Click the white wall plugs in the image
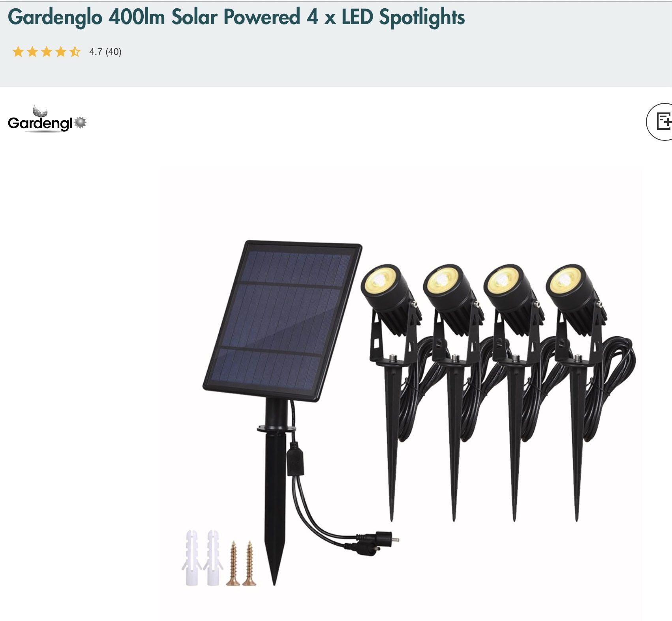This screenshot has width=672, height=621. [203, 557]
